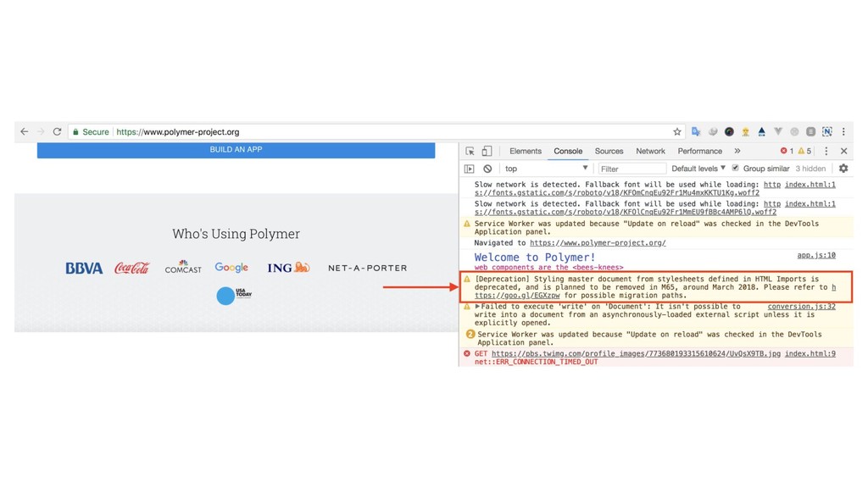Open the app.js:10 source link

click(816, 255)
